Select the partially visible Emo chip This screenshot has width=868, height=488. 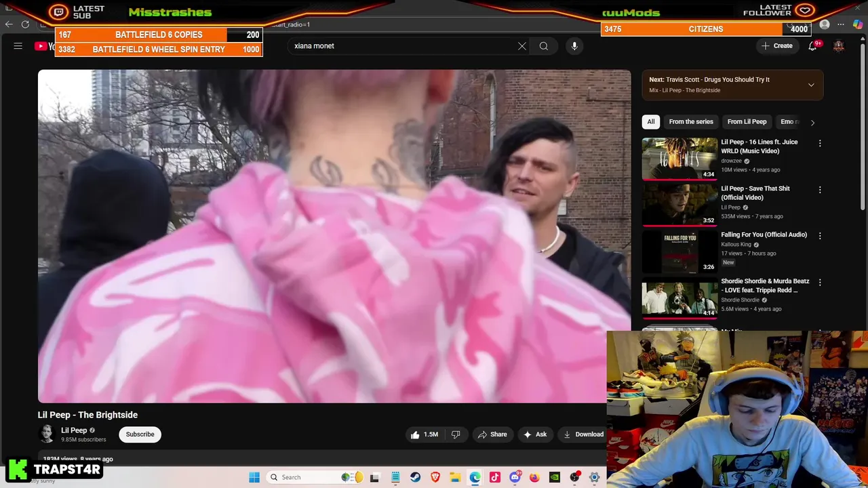788,121
